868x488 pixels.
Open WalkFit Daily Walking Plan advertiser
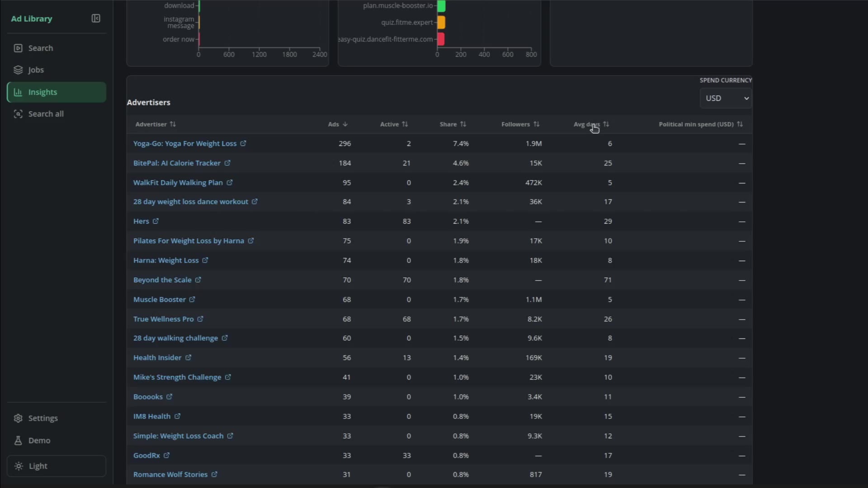point(178,183)
